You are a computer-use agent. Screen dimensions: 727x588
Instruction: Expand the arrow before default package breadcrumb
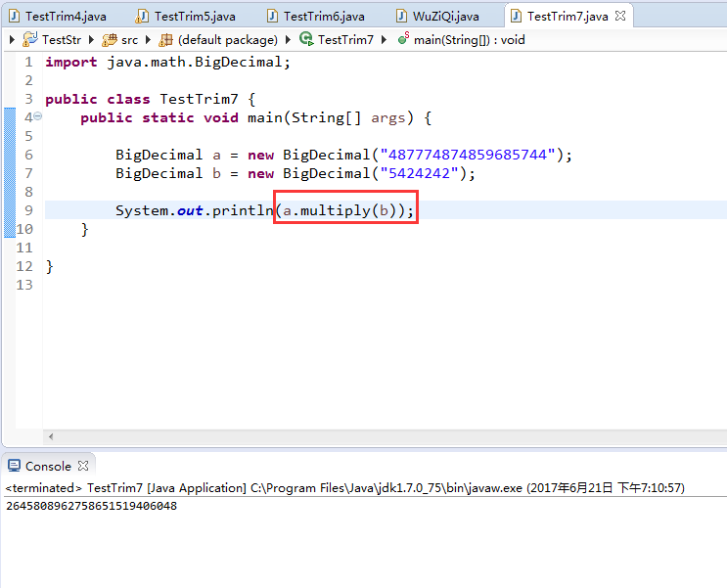tap(148, 40)
